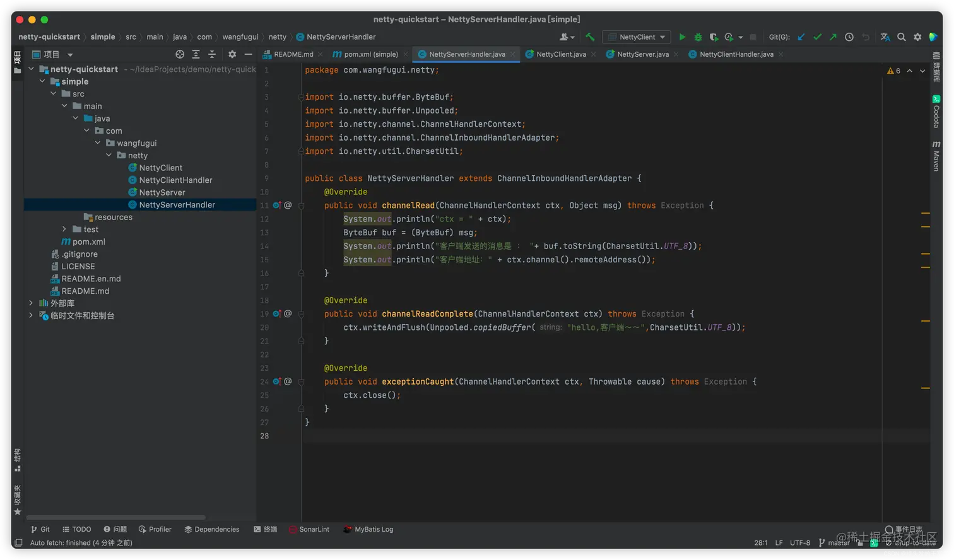The height and width of the screenshot is (560, 954).
Task: Start debugging with the bug icon
Action: 698,37
